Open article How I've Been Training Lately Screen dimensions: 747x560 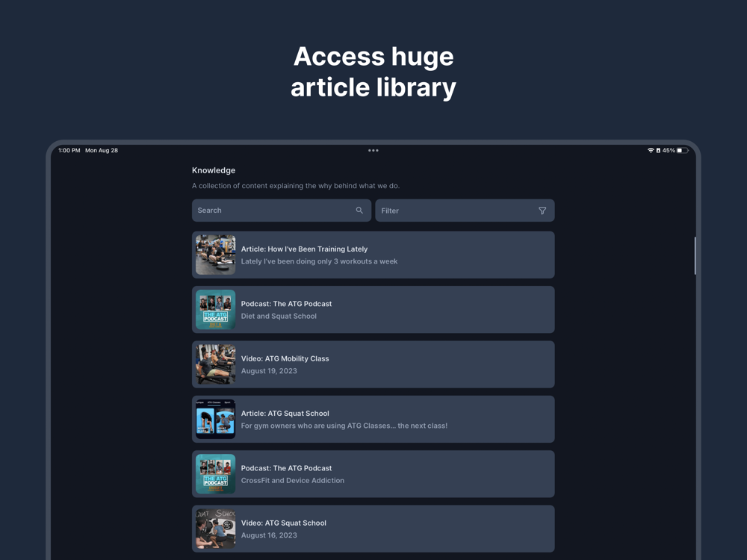tap(373, 255)
